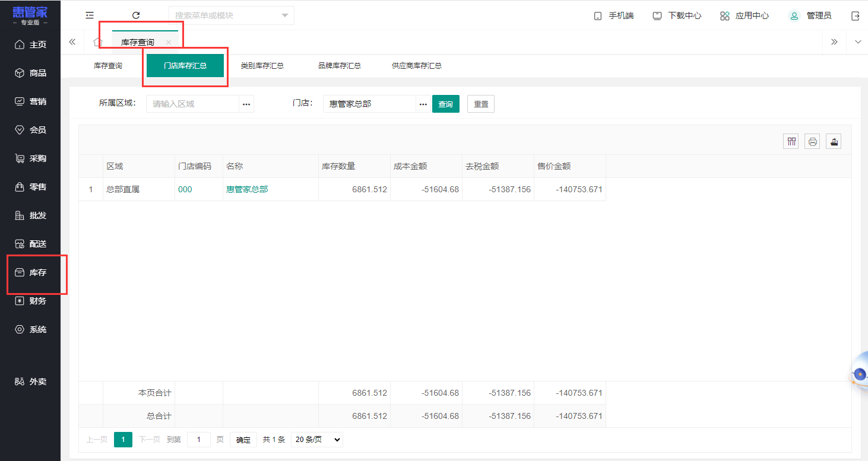Sort by 库存数量 column header
The height and width of the screenshot is (461, 868).
coord(354,166)
